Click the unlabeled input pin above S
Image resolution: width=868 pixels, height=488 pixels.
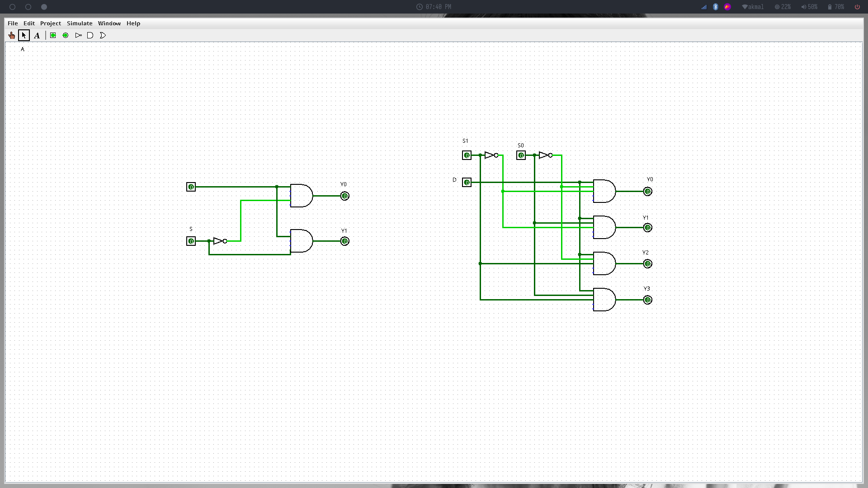(x=191, y=187)
